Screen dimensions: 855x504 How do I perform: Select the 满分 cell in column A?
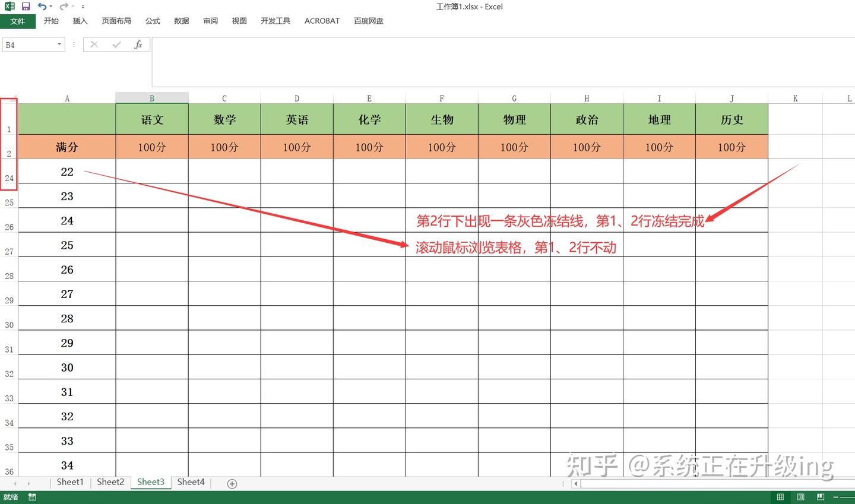click(x=67, y=147)
